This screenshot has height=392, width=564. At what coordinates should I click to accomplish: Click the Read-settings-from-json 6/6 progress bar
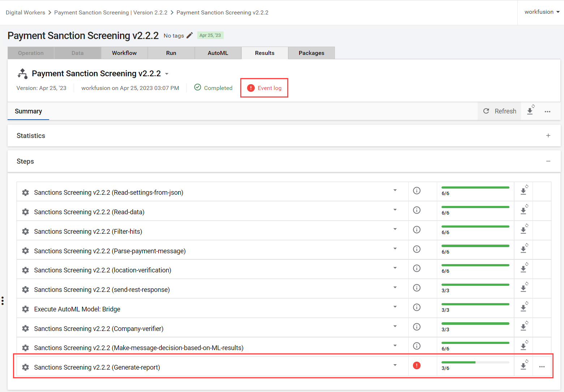(x=475, y=188)
